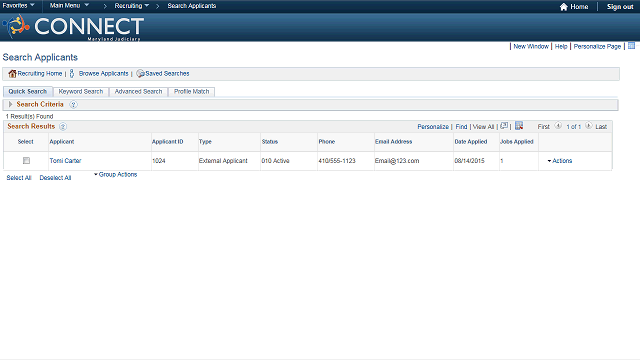Sort by Phone column header
This screenshot has height=360, width=640.
(x=327, y=142)
